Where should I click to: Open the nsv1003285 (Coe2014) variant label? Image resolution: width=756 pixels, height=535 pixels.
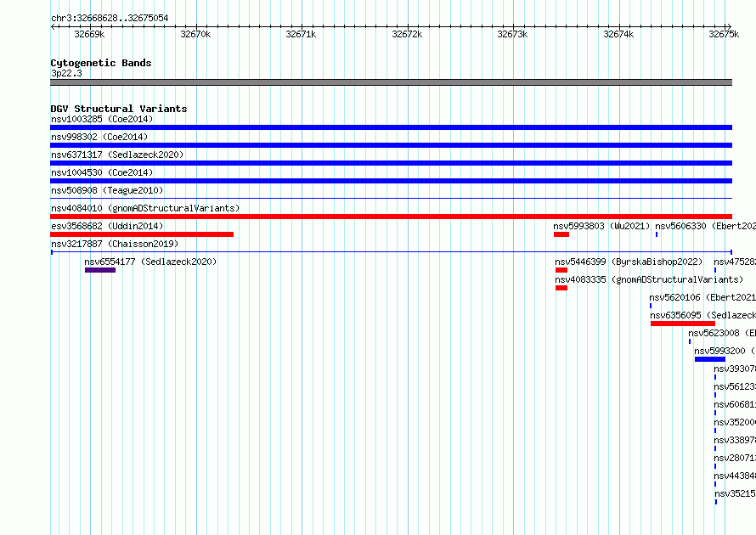(x=102, y=119)
